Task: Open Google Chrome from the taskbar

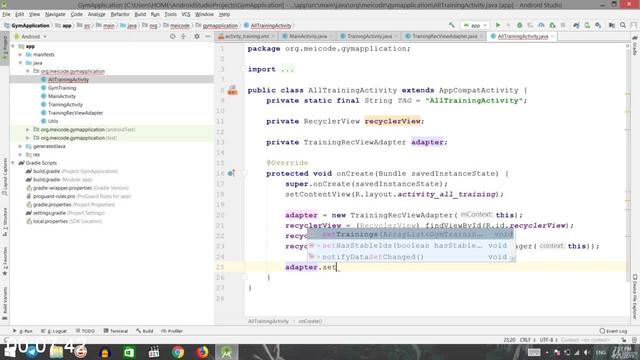Action: 178,352
